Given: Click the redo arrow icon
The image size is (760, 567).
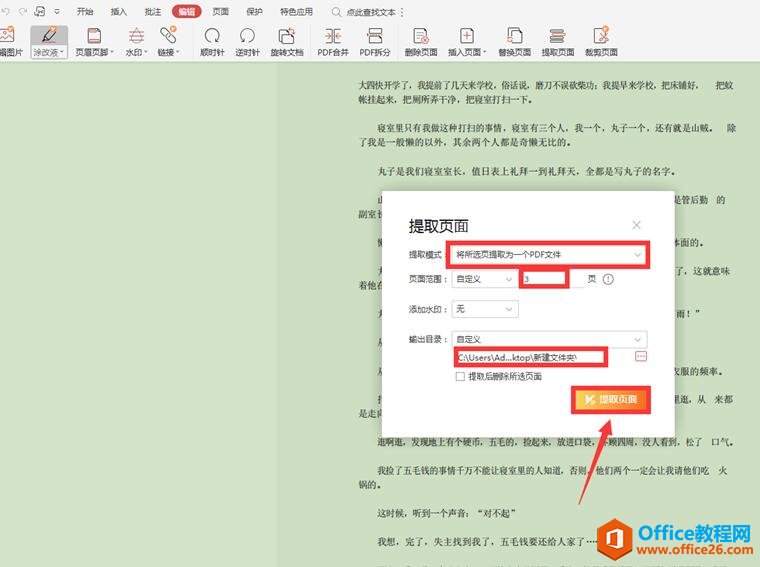Looking at the screenshot, I should pyautogui.click(x=23, y=11).
